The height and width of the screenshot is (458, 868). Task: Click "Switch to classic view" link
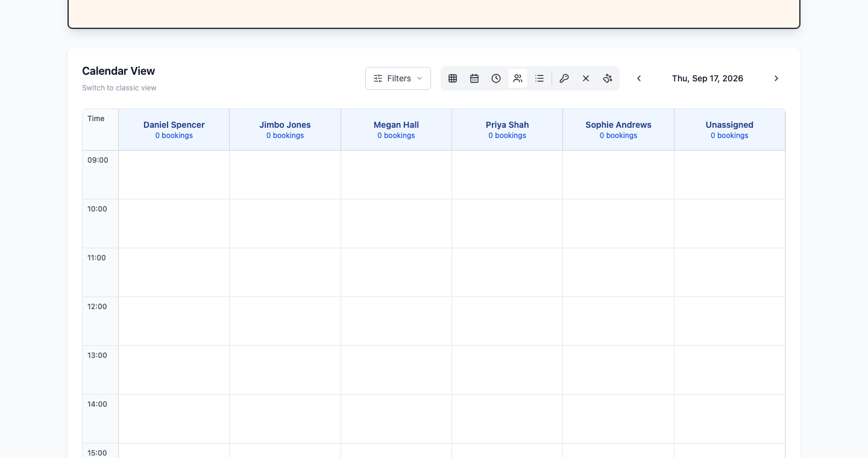click(x=119, y=88)
